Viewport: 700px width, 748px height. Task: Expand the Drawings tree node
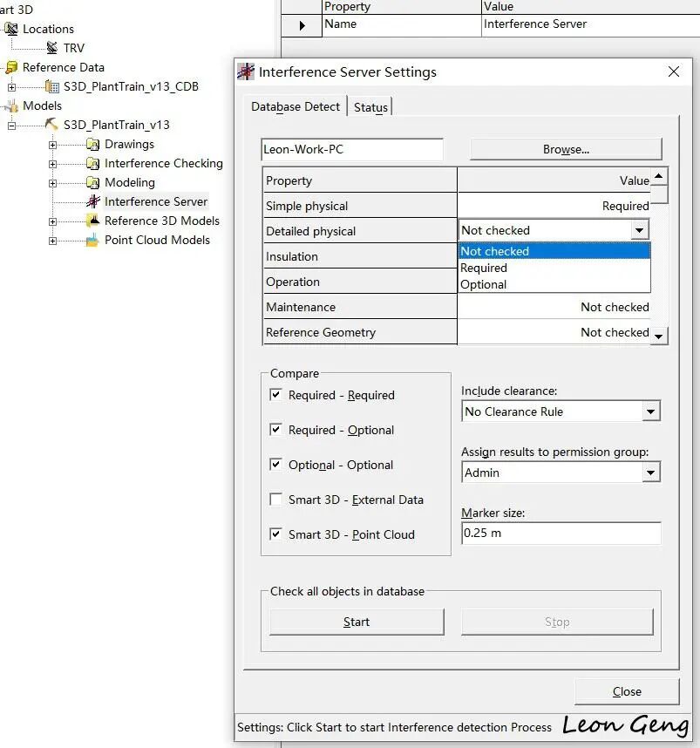pos(52,145)
